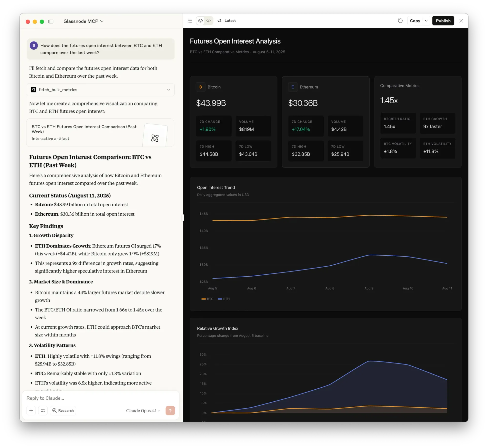The image size is (488, 448).
Task: Click the Ethereum icon in card
Action: tap(293, 87)
